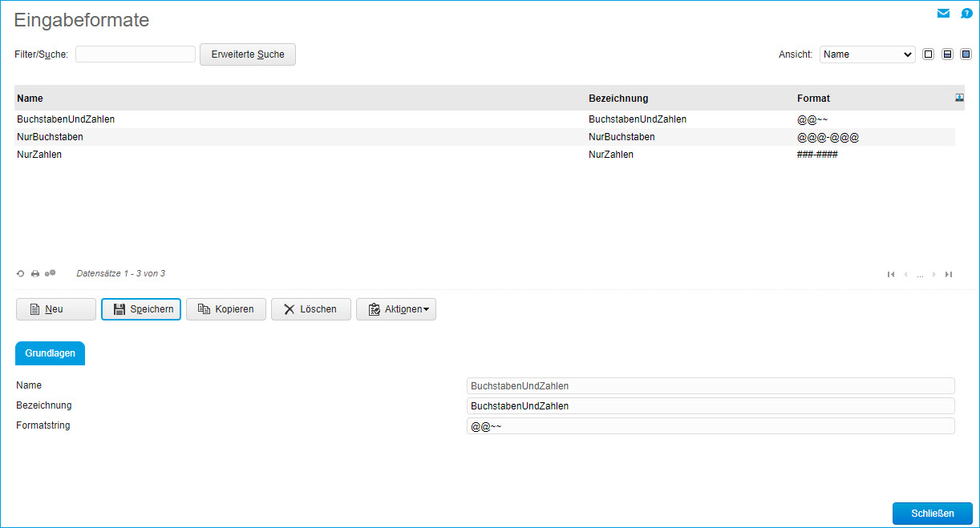Click the Speichern button

tap(141, 309)
